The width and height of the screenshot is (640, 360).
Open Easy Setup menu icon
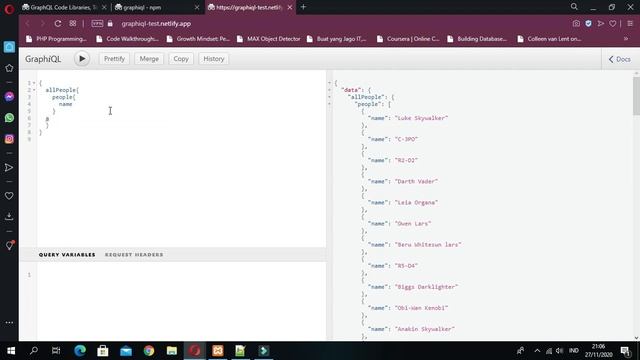630,24
